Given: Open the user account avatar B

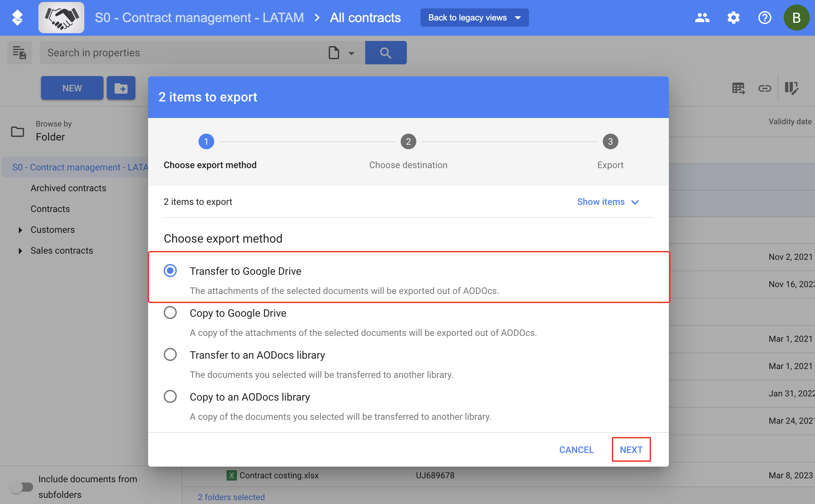Looking at the screenshot, I should click(796, 17).
